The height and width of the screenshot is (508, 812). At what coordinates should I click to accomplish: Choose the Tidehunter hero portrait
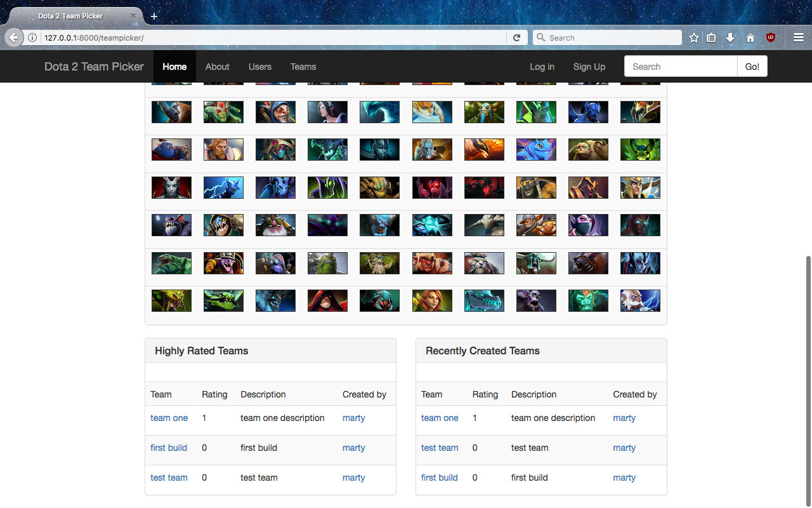point(171,263)
